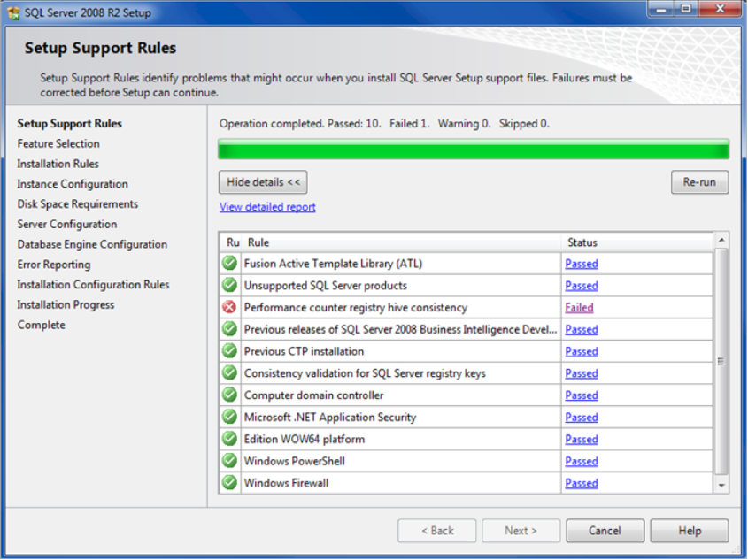Click the rules list scrollbar thumb

721,361
